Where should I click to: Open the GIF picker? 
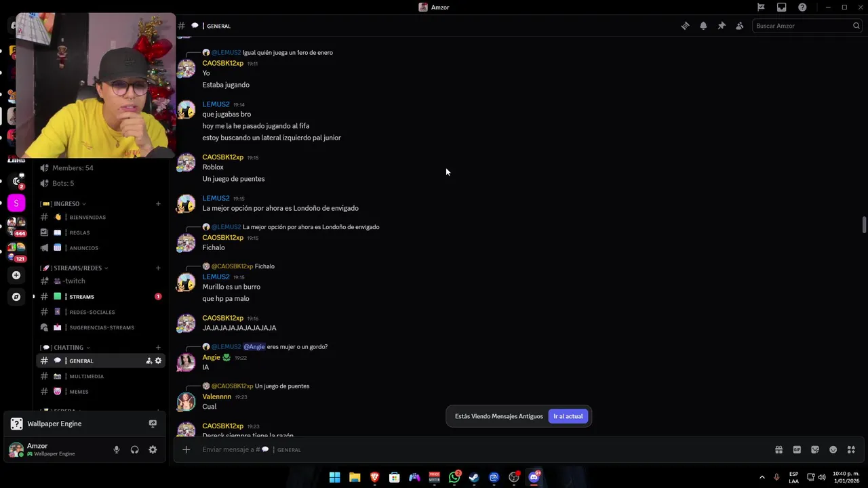point(797,449)
